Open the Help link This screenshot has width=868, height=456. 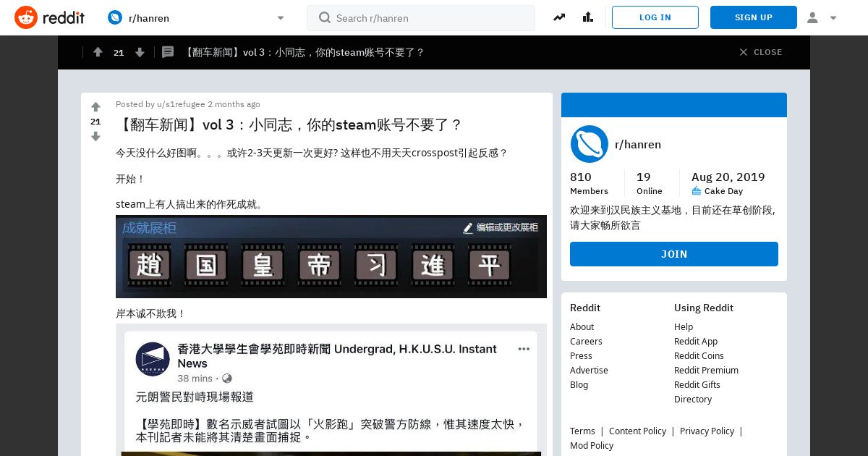pyautogui.click(x=684, y=326)
